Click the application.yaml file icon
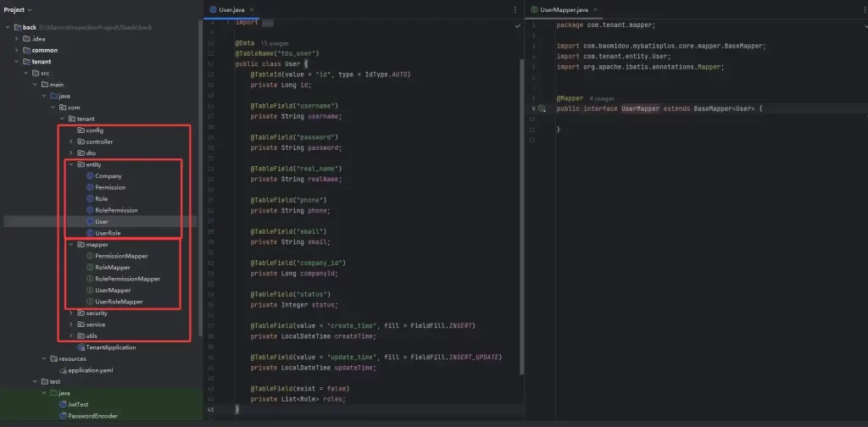868x427 pixels. point(63,370)
